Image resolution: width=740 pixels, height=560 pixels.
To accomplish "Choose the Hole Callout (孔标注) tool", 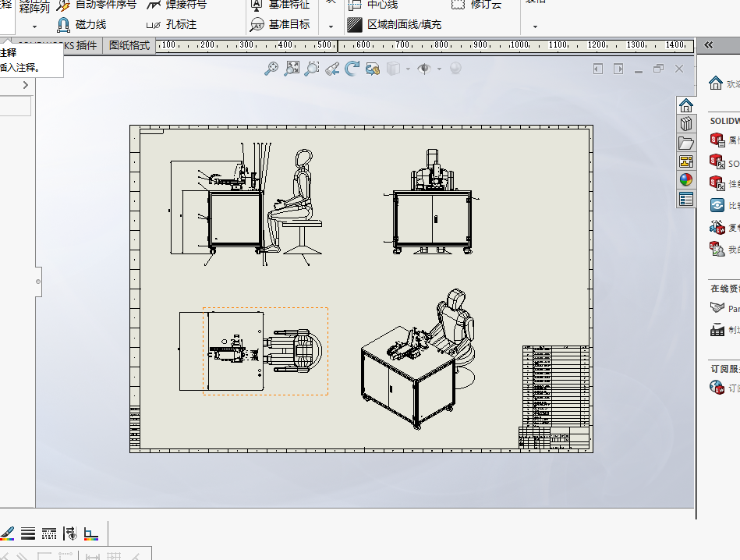I will click(x=172, y=24).
